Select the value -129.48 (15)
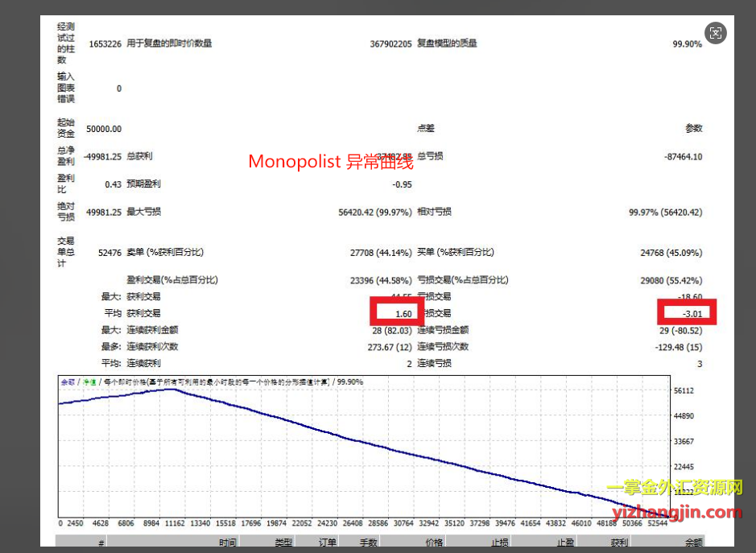756x553 pixels. 679,348
